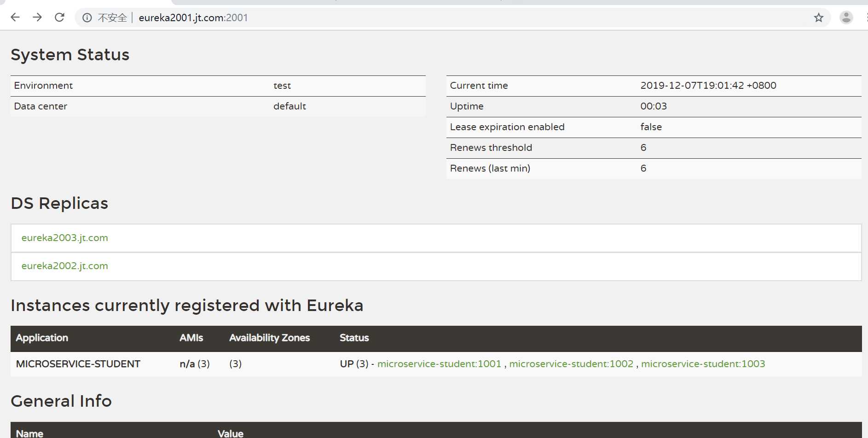
Task: Open the microservice-student:1001 instance link
Action: pyautogui.click(x=439, y=364)
